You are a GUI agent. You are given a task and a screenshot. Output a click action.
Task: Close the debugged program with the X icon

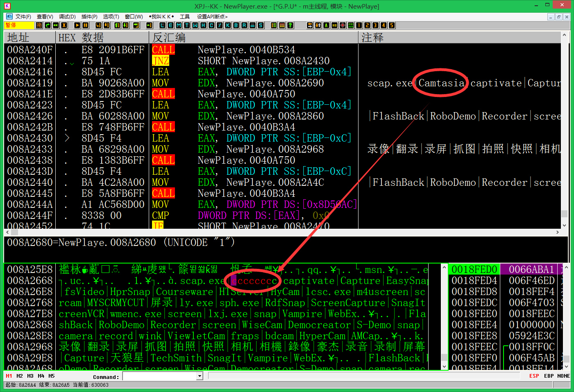(64, 25)
